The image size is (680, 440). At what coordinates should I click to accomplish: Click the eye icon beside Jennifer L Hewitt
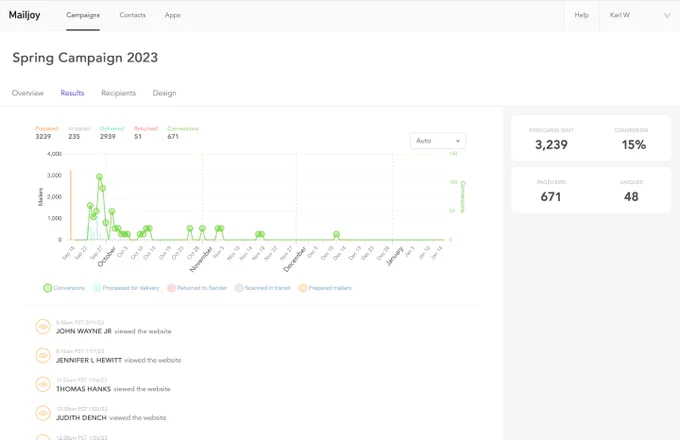point(43,355)
